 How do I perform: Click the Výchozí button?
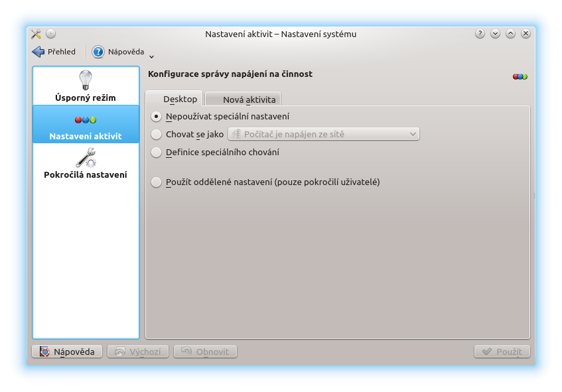[x=138, y=352]
